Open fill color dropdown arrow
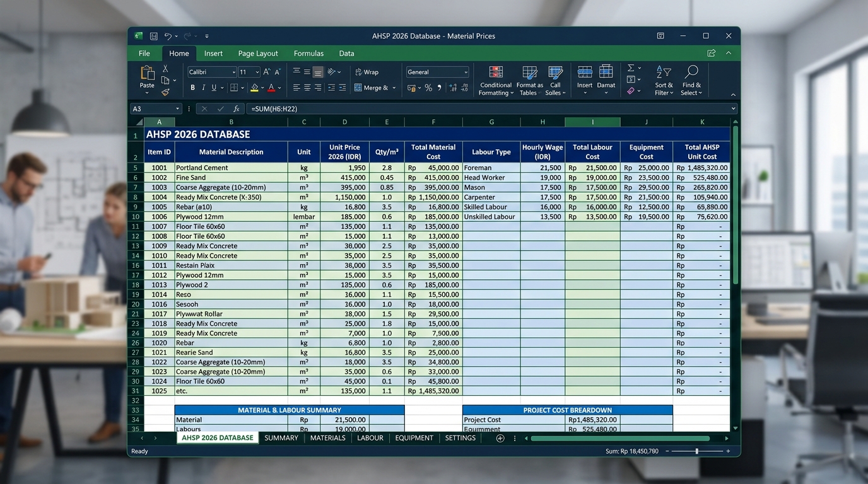This screenshot has width=868, height=484. click(262, 88)
